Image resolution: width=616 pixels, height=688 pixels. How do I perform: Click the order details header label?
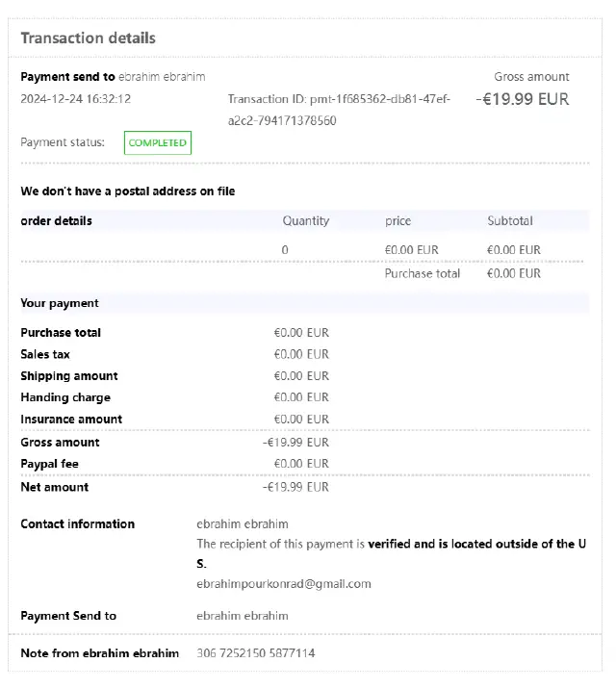[57, 221]
